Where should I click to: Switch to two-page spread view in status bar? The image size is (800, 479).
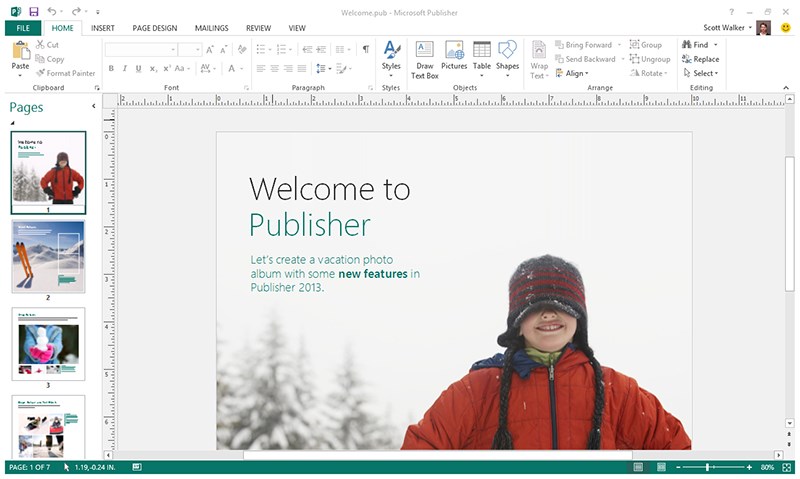pos(660,467)
